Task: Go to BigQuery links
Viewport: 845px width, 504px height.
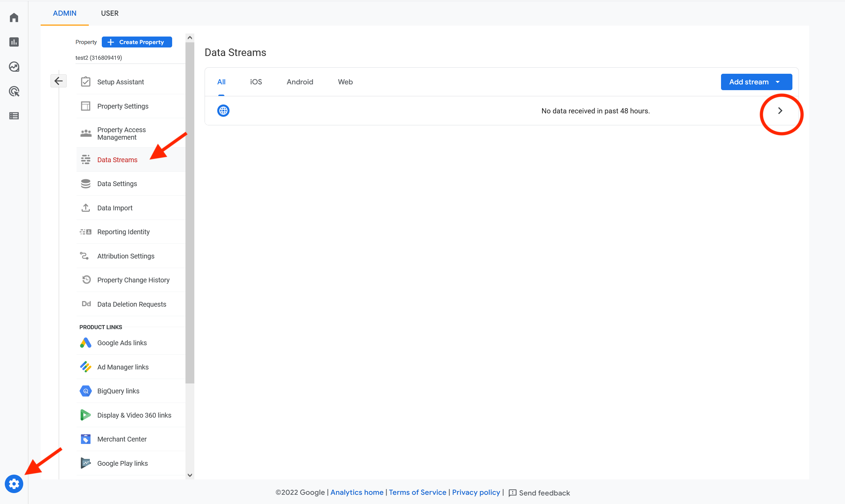Action: [118, 391]
